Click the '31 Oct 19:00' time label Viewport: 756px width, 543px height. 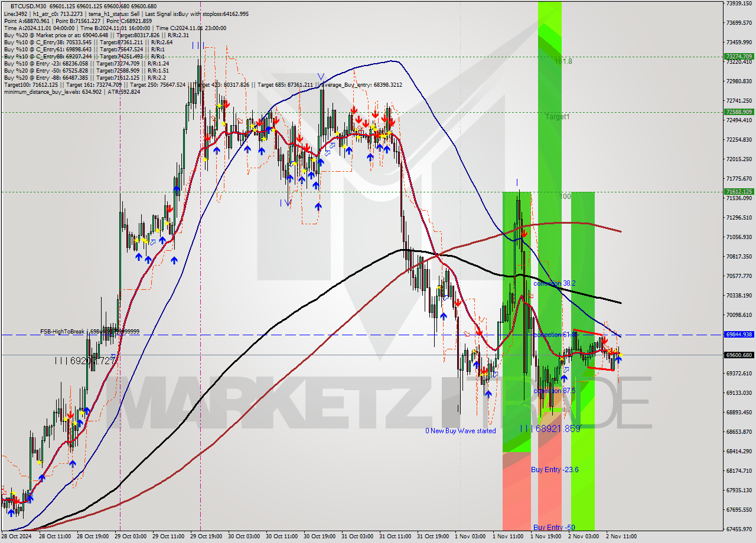pyautogui.click(x=433, y=537)
